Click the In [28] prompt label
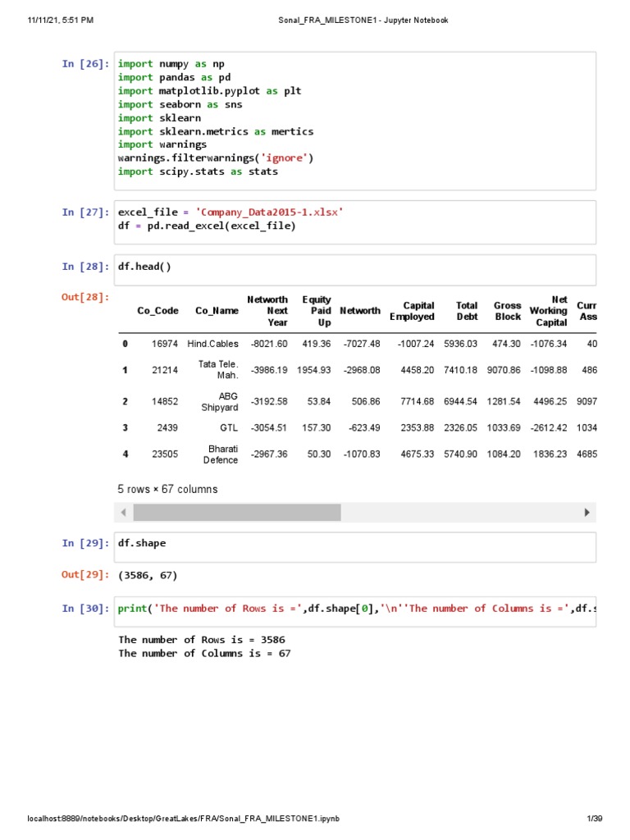This screenshot has height=840, width=630. [x=85, y=267]
